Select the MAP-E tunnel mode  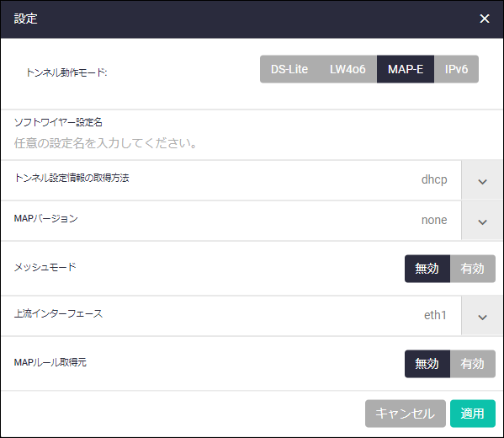406,69
